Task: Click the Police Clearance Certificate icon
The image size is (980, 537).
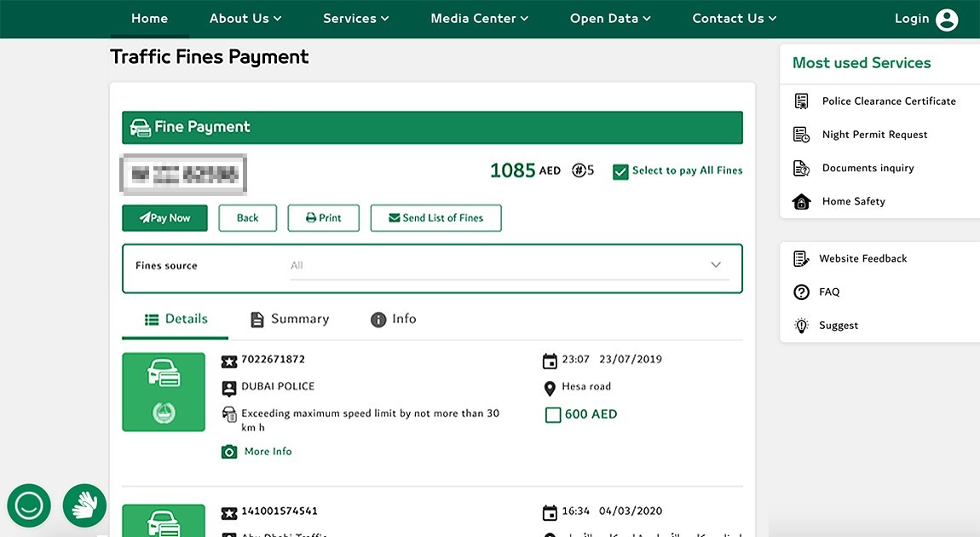Action: click(x=801, y=101)
